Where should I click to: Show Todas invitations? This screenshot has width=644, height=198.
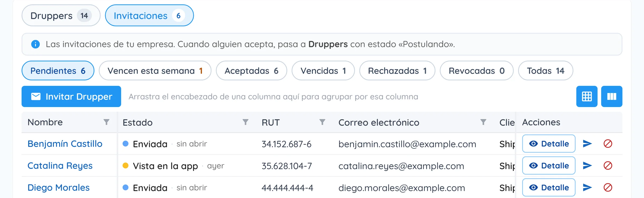(x=546, y=71)
